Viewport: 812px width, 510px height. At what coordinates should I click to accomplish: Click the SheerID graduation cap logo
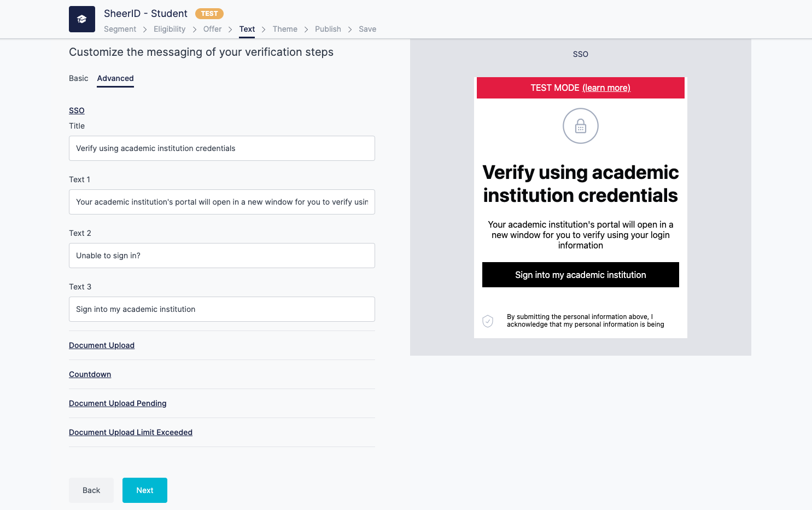(81, 19)
